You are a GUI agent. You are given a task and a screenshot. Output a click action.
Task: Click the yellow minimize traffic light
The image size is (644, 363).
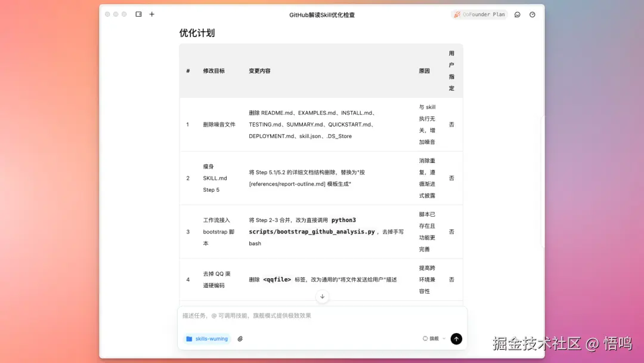click(x=114, y=14)
